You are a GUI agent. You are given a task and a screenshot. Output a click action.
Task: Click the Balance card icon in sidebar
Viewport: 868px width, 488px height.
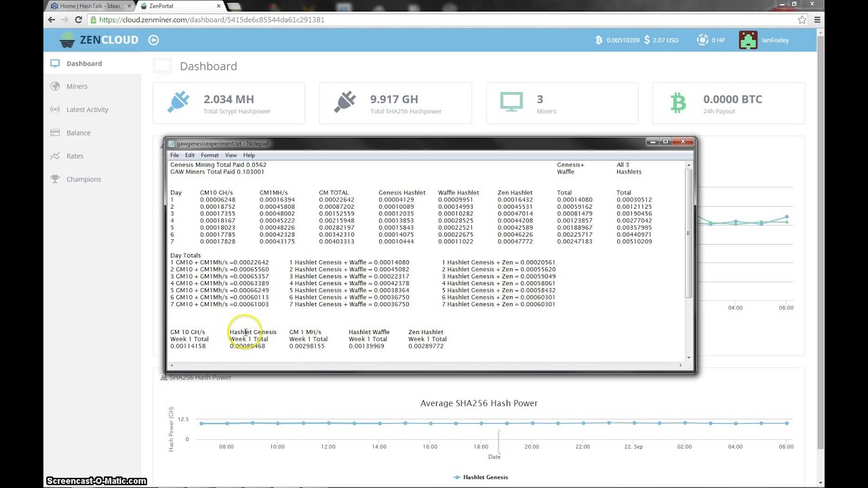coord(55,133)
